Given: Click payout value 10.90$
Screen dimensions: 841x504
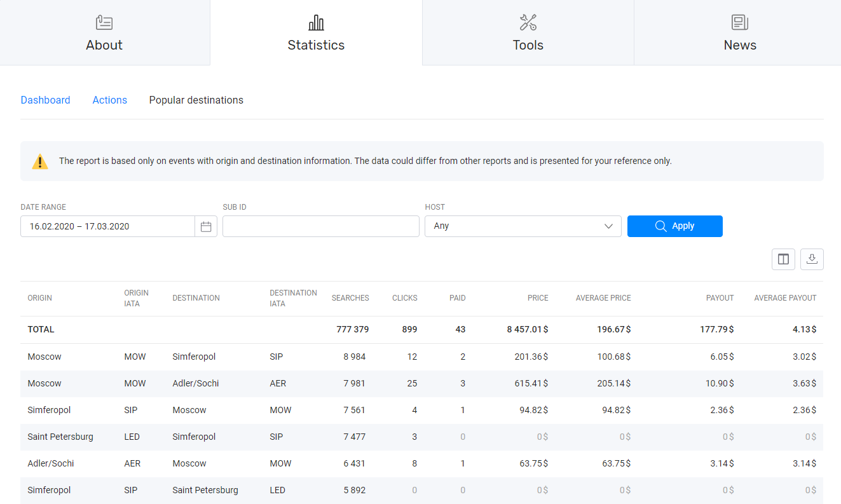Looking at the screenshot, I should [x=720, y=383].
